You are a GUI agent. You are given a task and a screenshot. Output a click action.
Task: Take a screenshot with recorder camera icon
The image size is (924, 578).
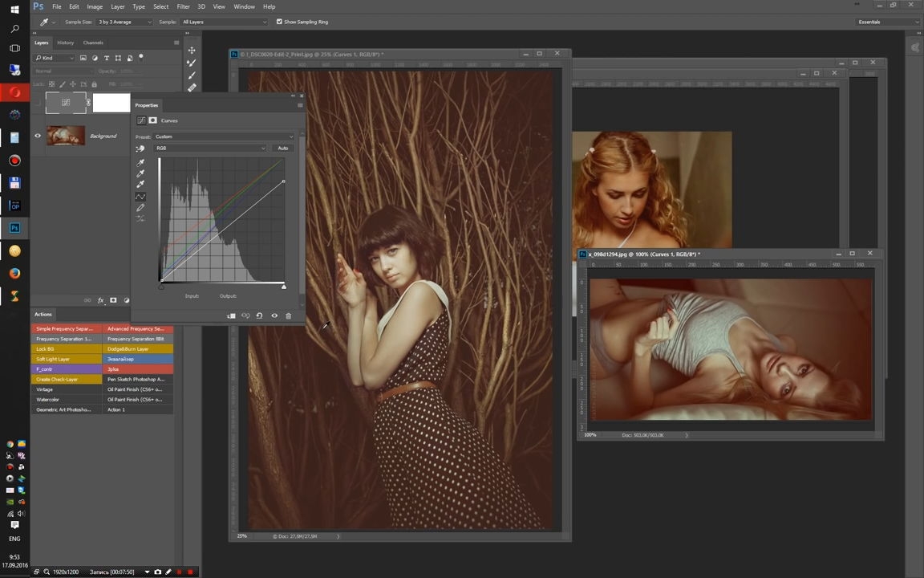pos(157,572)
